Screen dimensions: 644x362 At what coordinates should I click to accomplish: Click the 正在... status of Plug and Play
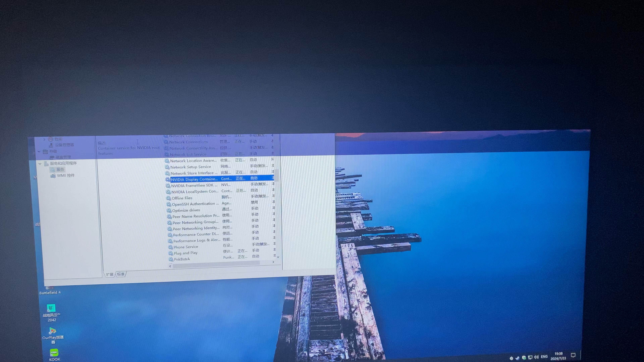[x=242, y=251]
